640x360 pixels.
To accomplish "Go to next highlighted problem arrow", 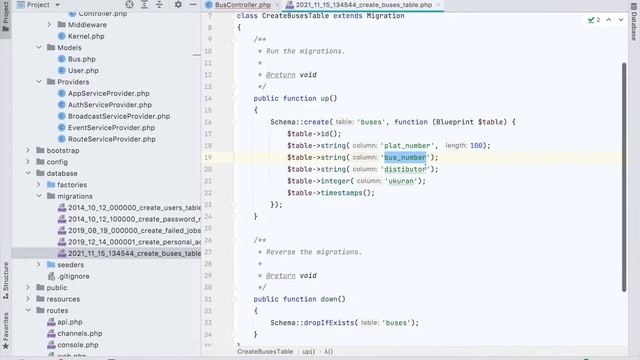I will click(621, 20).
